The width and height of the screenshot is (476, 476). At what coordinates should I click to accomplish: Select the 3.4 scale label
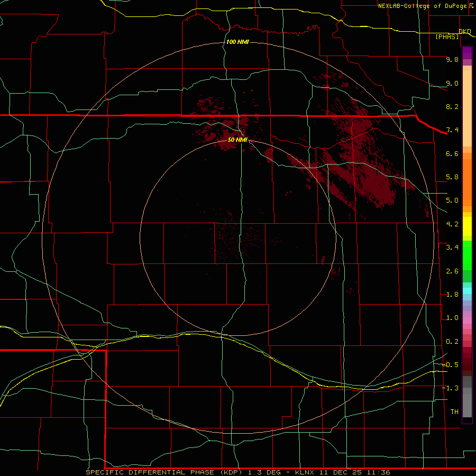click(x=452, y=248)
